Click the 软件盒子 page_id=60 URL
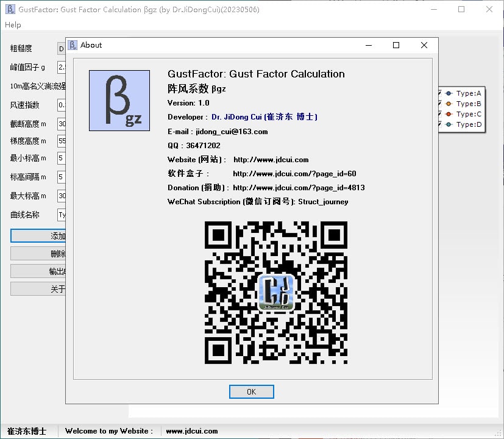Viewport: 504px width, 439px height. 294,174
